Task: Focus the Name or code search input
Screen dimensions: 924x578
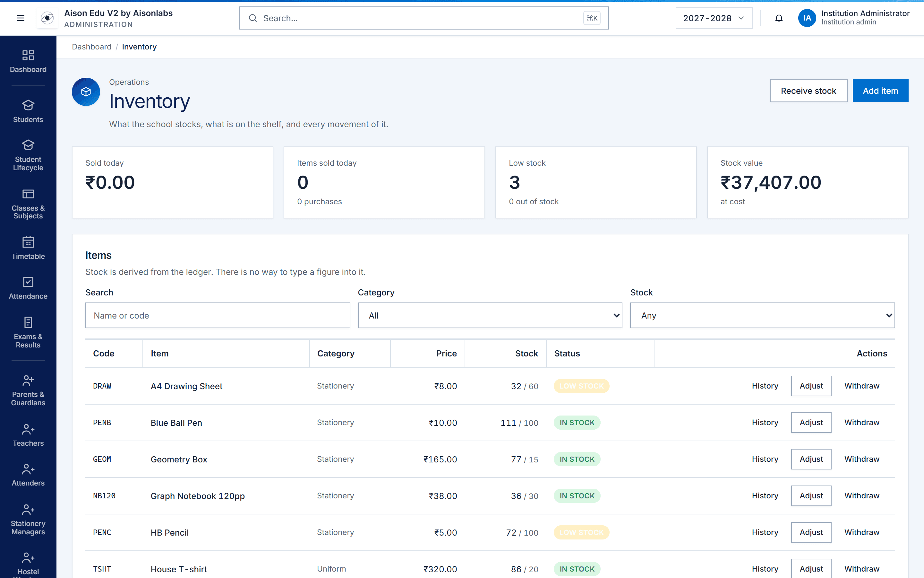Action: [x=218, y=315]
